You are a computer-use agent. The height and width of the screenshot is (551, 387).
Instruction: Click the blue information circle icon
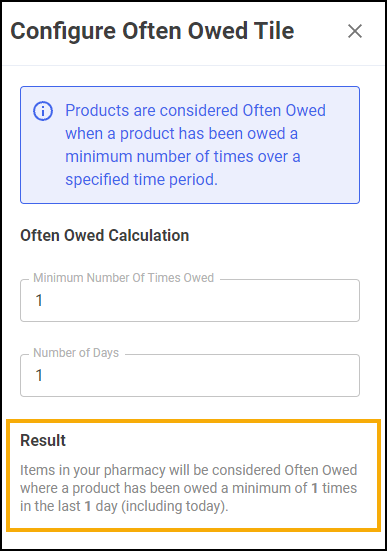coord(43,111)
